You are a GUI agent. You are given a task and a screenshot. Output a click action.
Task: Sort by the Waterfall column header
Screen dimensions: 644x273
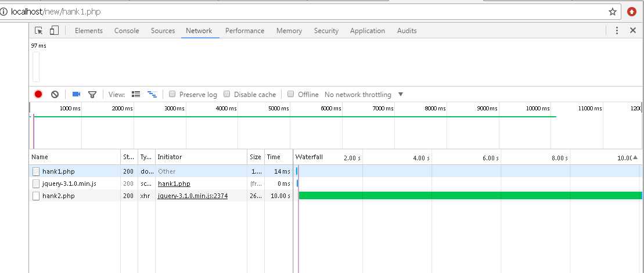pos(467,157)
